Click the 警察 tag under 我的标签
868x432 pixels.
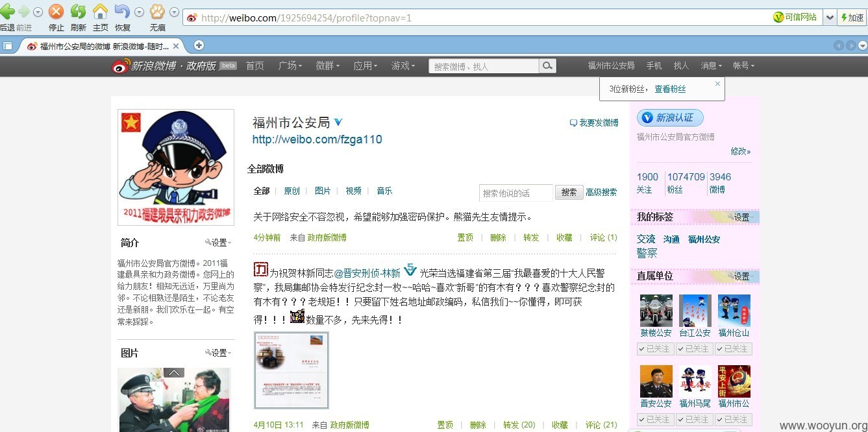[647, 253]
